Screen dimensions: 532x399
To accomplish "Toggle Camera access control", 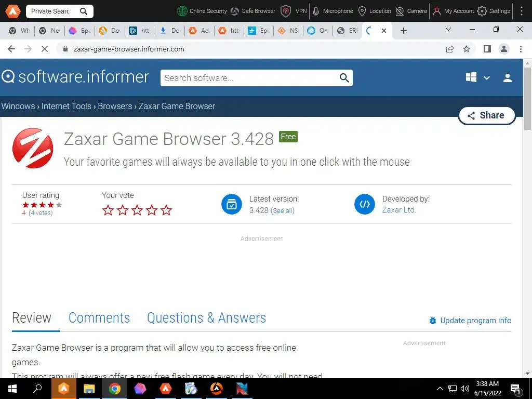I will pyautogui.click(x=411, y=11).
